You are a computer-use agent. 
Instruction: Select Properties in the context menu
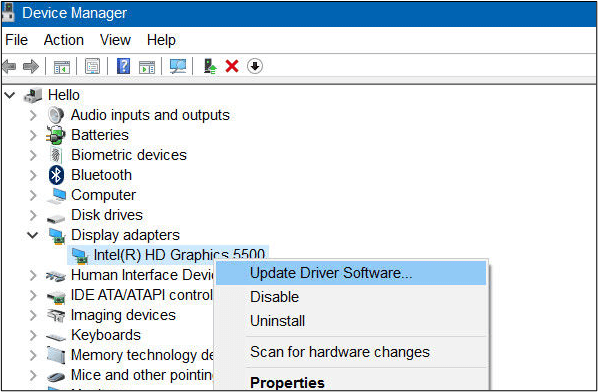pos(287,382)
